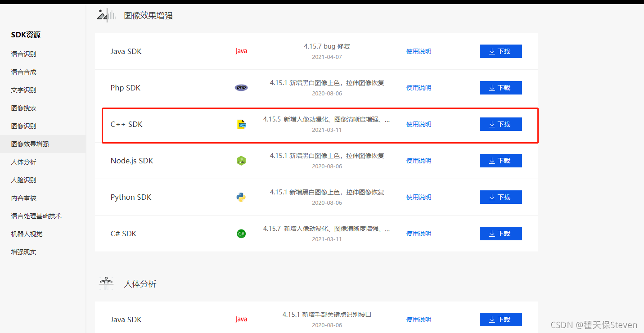The height and width of the screenshot is (333, 644).
Task: Download the Php SDK
Action: tap(501, 88)
